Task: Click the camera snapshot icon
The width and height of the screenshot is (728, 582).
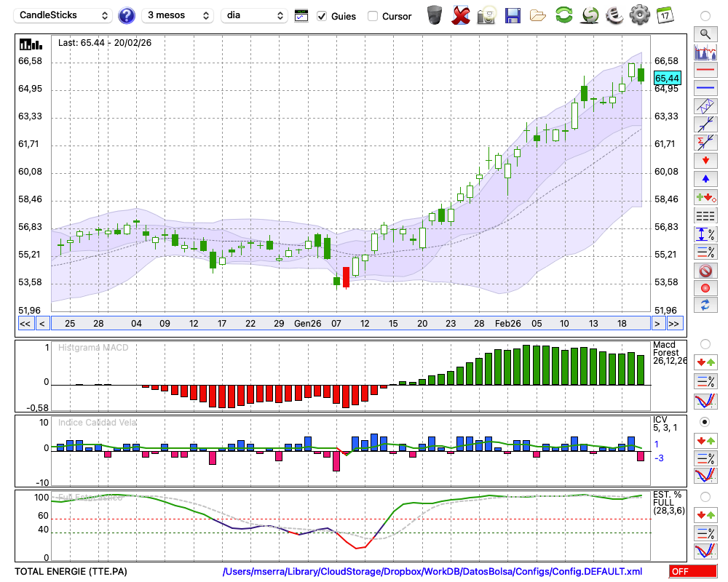Action: click(486, 15)
